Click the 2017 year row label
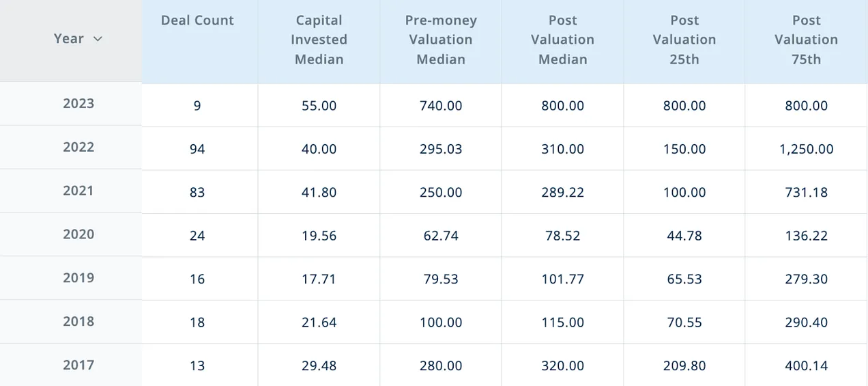Screen dimensions: 868x386 pos(78,366)
